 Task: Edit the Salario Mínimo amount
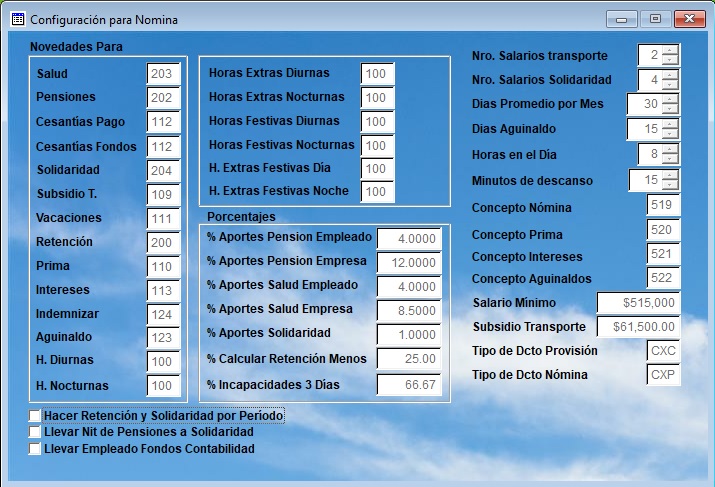point(638,303)
